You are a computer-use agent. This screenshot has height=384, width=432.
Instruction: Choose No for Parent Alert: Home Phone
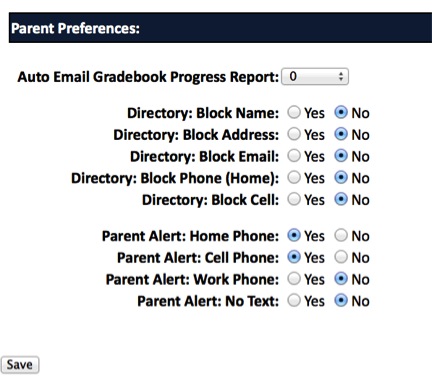click(x=341, y=236)
